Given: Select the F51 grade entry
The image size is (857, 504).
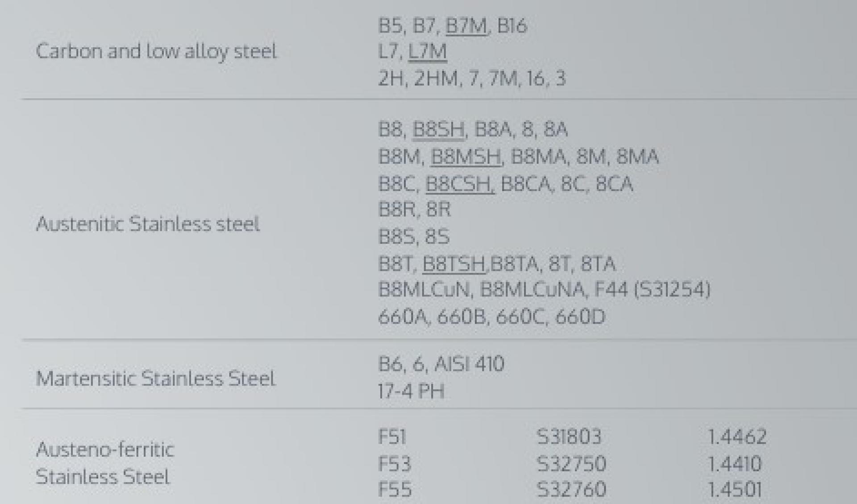Looking at the screenshot, I should [392, 437].
